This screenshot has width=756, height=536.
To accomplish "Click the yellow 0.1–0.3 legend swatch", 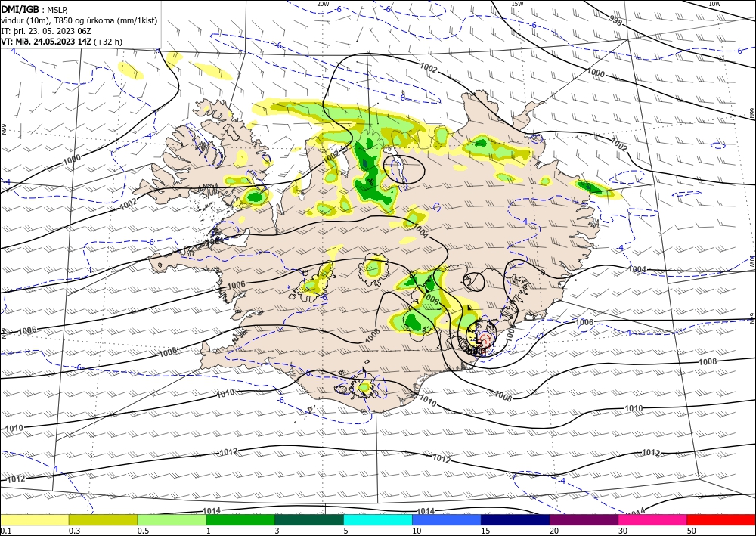I will click(34, 519).
